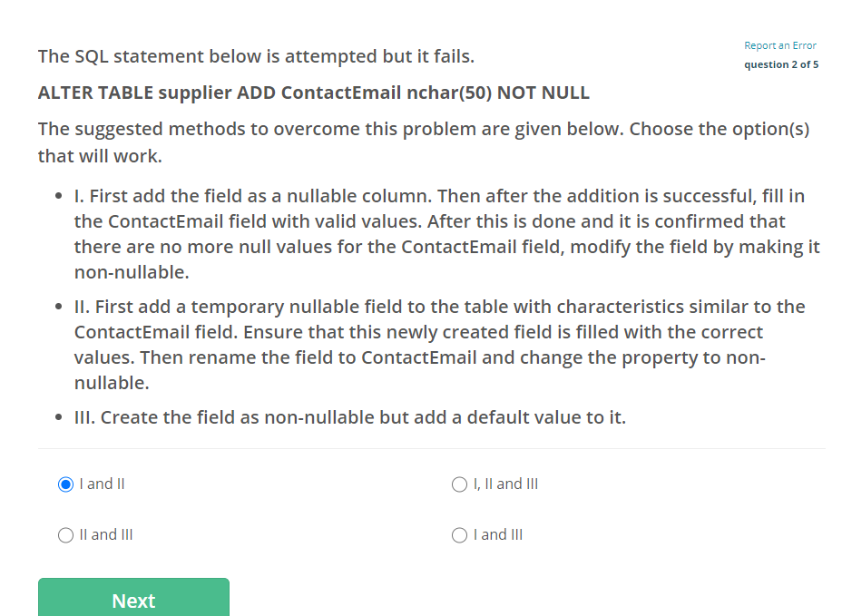Click the "suggested methods to overcome" paragraph
This screenshot has height=616, width=842.
[424, 142]
